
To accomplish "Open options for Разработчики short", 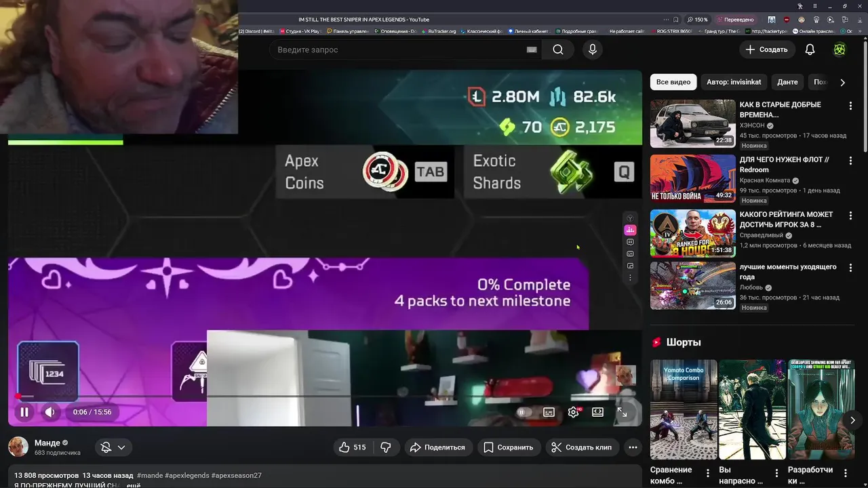I will point(846,473).
